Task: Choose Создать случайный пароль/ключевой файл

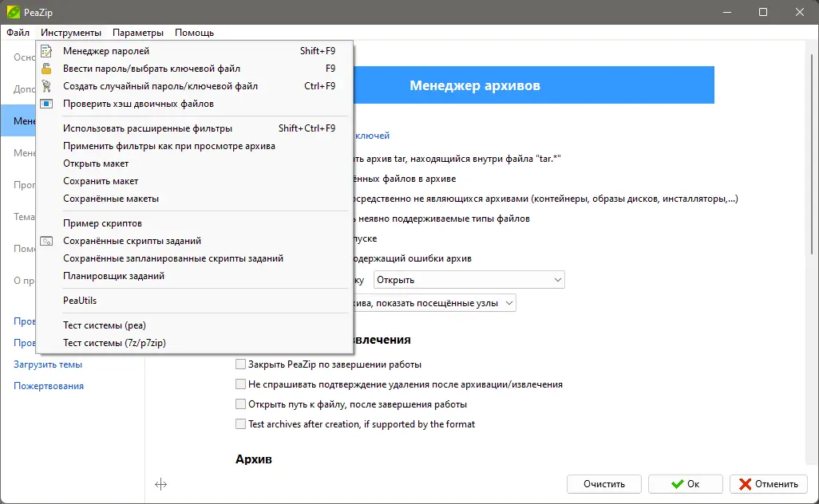Action: (x=194, y=86)
